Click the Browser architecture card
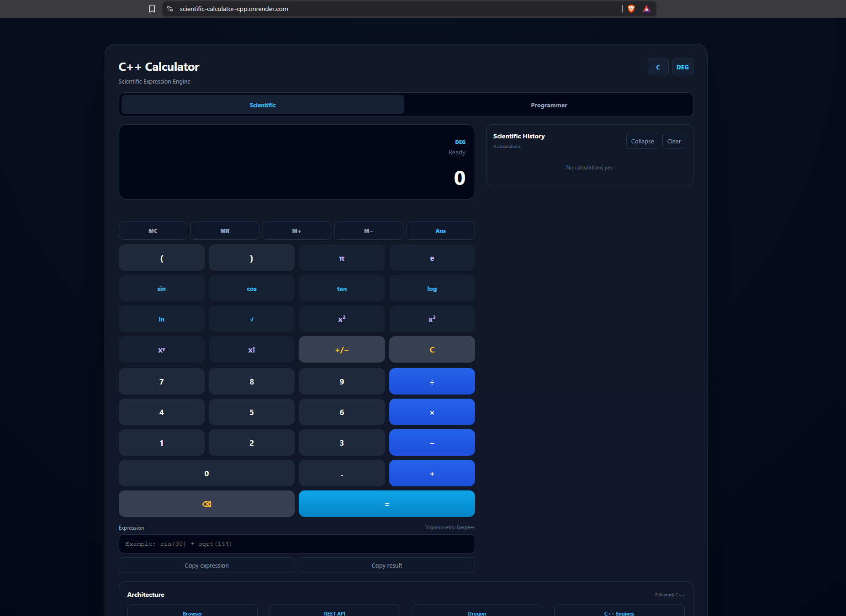This screenshot has width=846, height=616. (x=192, y=611)
